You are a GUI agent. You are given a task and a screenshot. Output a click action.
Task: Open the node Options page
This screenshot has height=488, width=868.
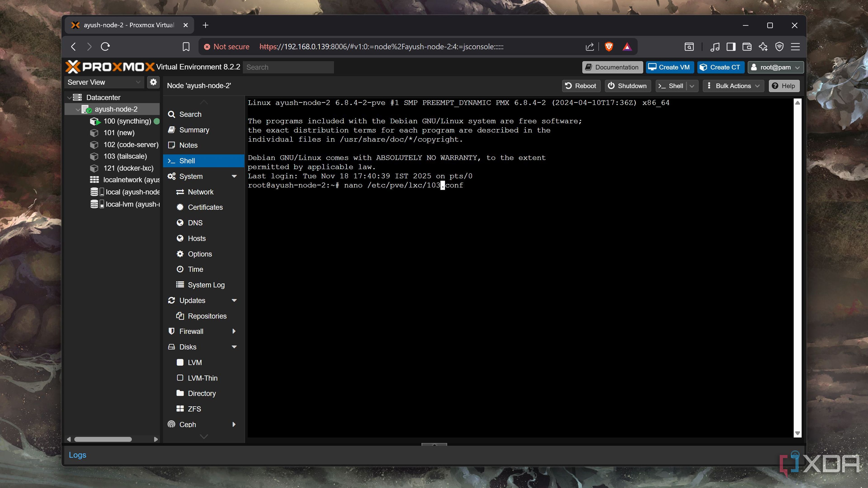(x=203, y=254)
